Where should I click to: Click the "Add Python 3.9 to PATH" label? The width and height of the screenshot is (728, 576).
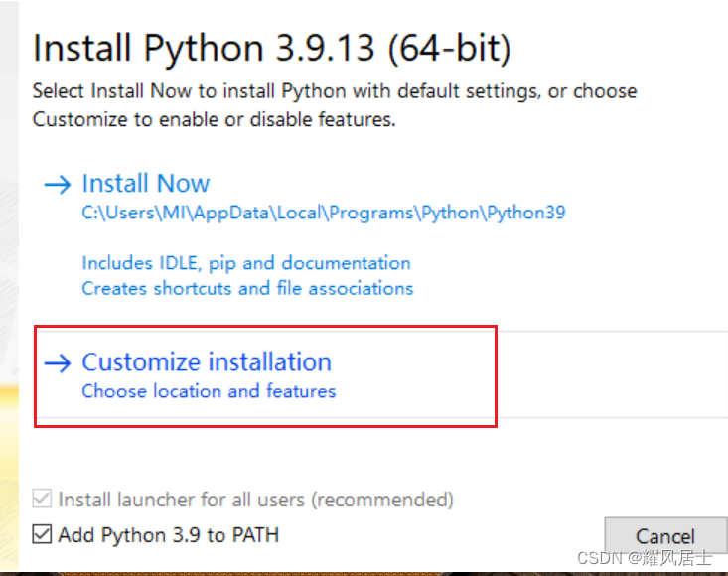169,535
